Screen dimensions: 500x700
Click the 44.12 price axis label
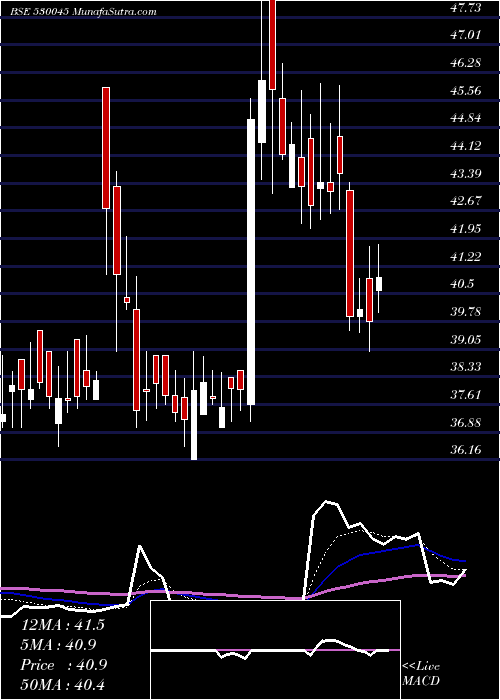(466, 146)
